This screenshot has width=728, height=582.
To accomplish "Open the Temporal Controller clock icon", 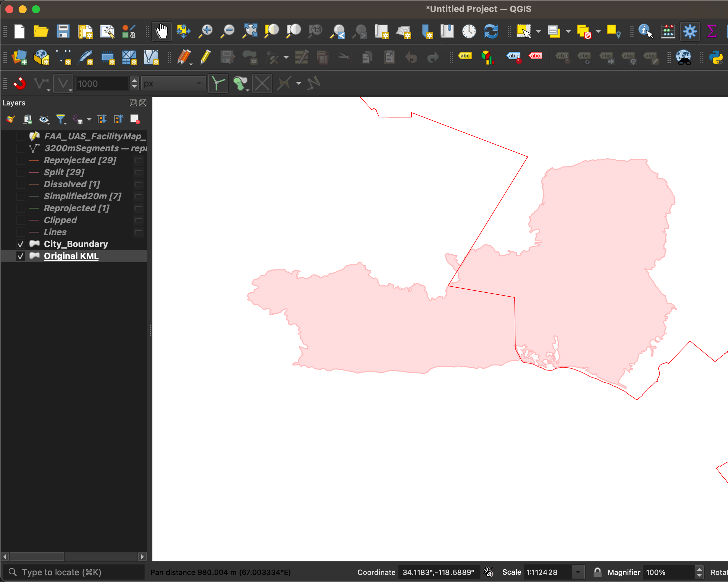I will pos(469,31).
